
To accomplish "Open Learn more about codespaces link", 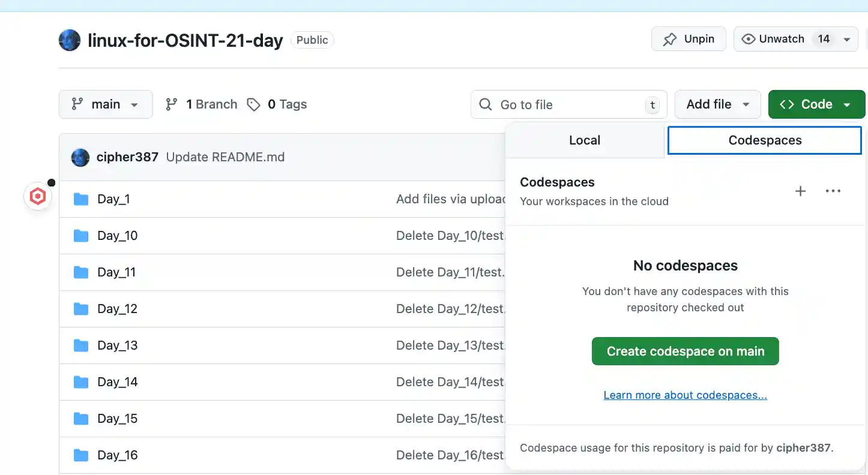I will (686, 395).
